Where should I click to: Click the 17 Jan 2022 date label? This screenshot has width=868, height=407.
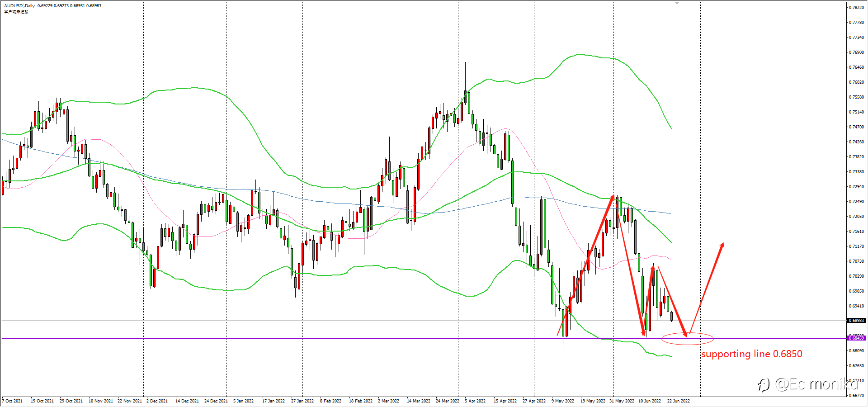click(x=274, y=401)
